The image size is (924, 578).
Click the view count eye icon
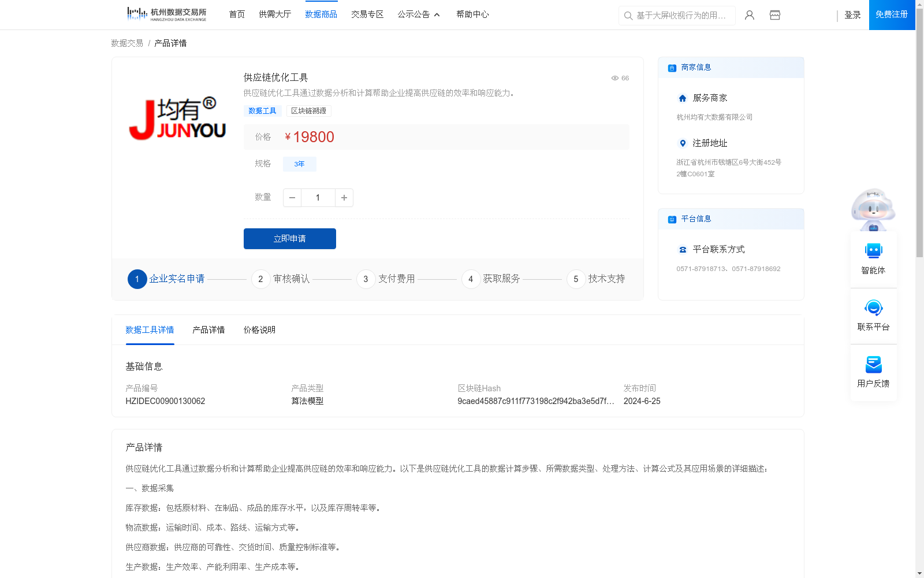point(615,78)
